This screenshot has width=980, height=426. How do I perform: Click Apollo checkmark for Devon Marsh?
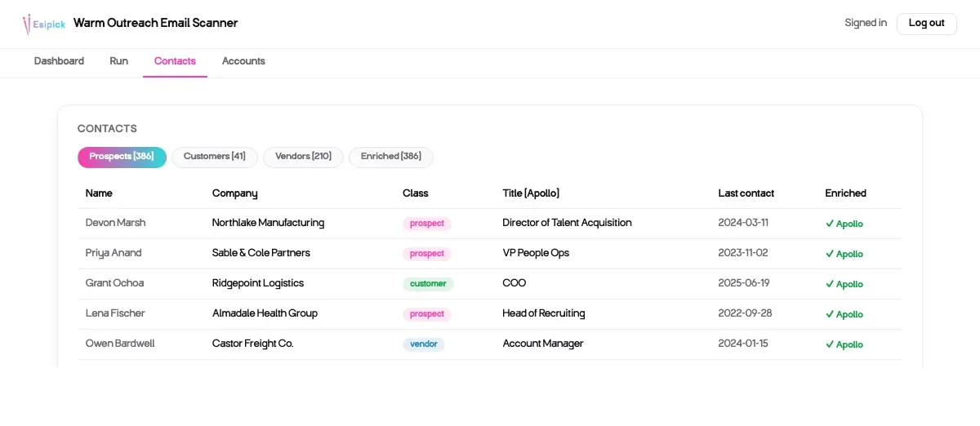pyautogui.click(x=844, y=224)
